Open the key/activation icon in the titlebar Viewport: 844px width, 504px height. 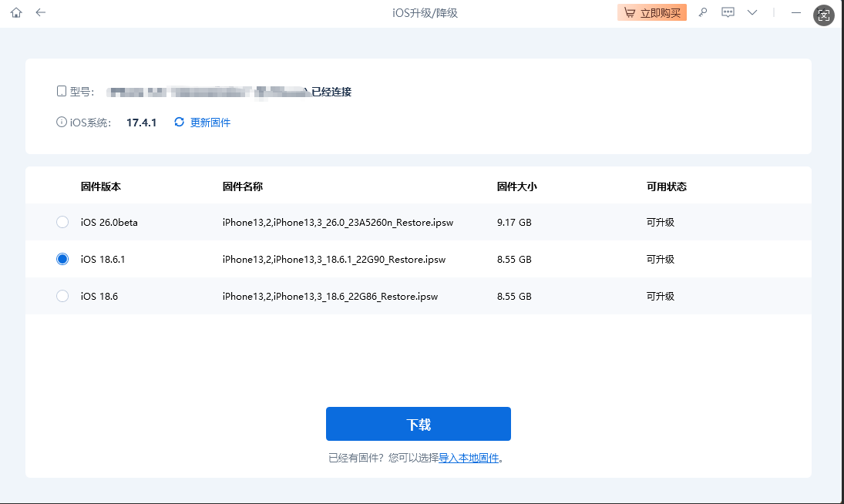(x=702, y=12)
